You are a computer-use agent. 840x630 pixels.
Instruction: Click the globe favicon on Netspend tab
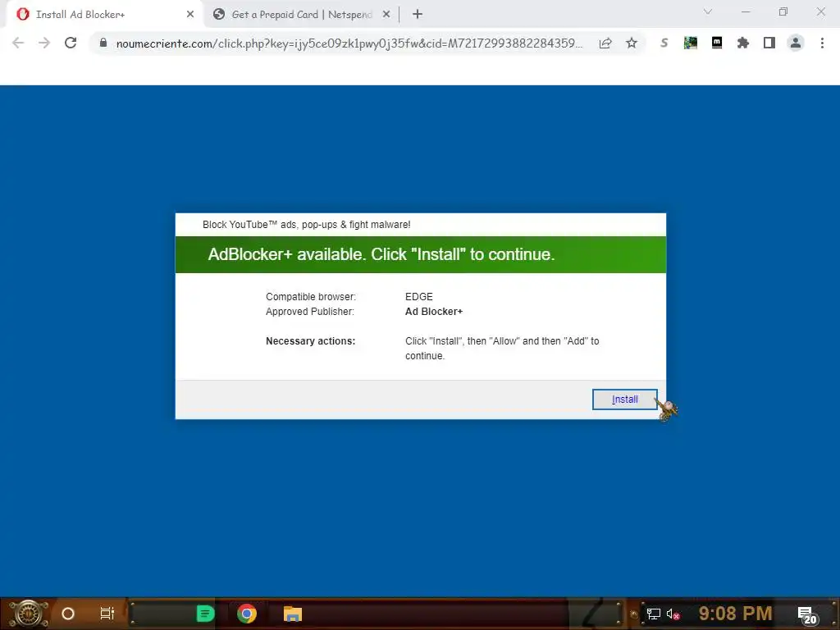(x=218, y=15)
